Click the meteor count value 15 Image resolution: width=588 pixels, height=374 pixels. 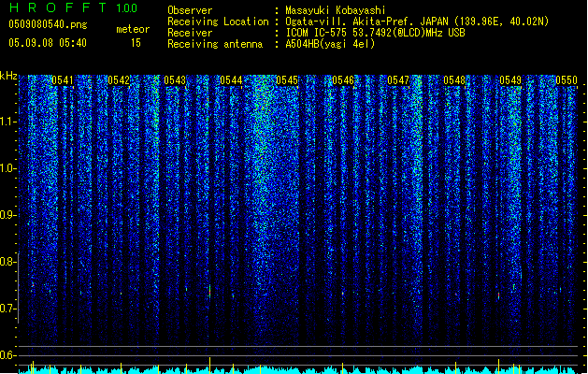tap(136, 43)
